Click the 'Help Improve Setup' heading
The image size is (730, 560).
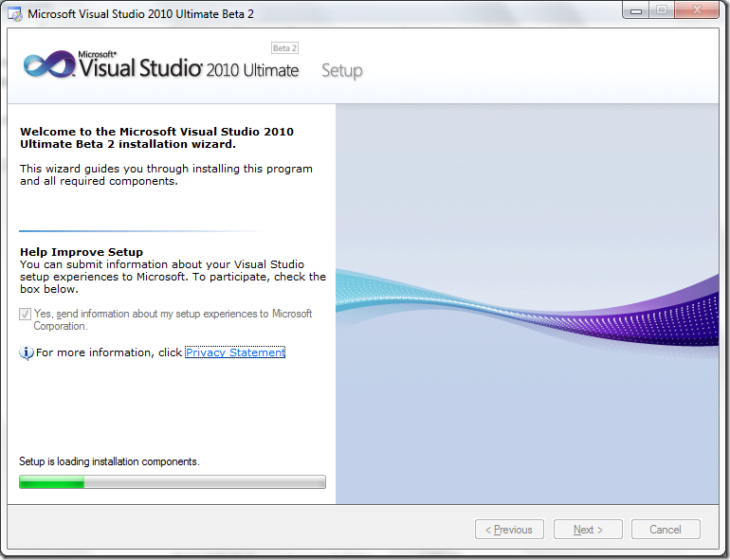82,252
